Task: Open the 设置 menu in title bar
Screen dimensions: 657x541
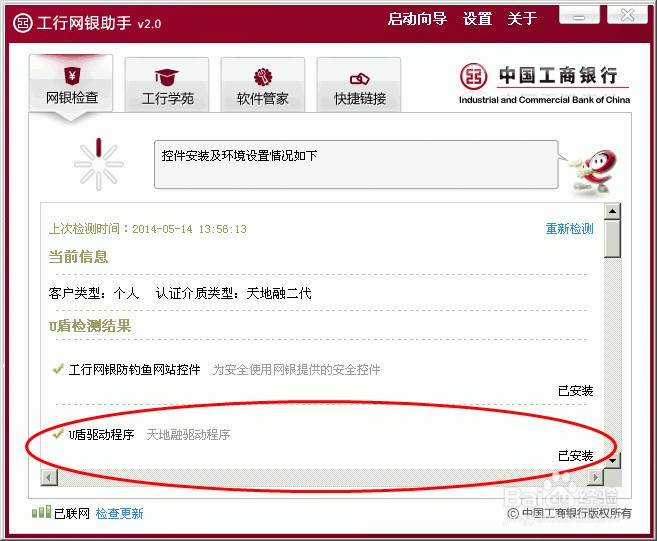Action: [x=477, y=19]
